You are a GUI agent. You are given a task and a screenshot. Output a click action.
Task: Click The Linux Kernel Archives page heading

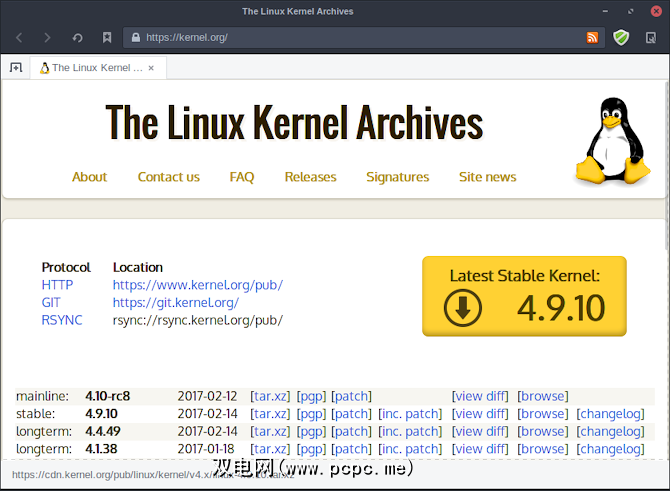pyautogui.click(x=294, y=123)
